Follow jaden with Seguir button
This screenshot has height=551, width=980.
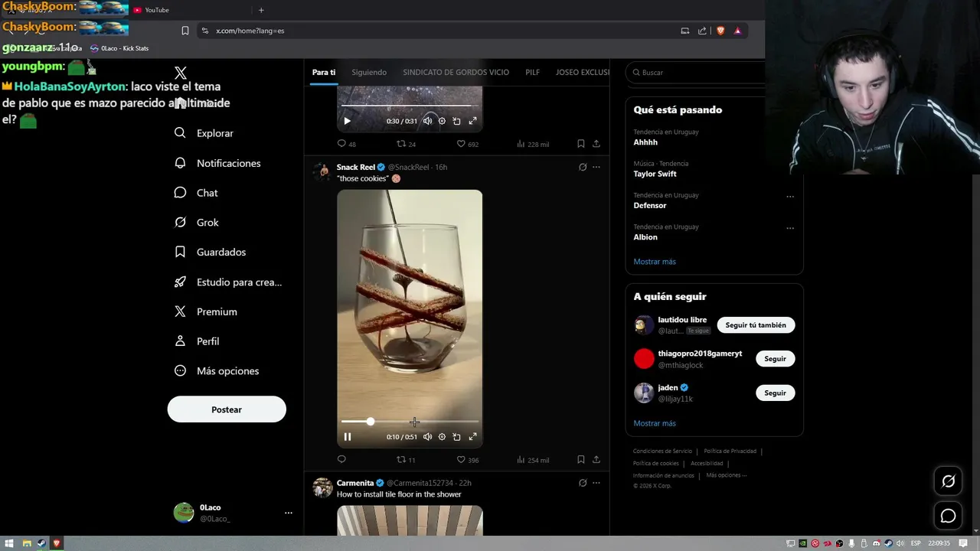point(775,393)
